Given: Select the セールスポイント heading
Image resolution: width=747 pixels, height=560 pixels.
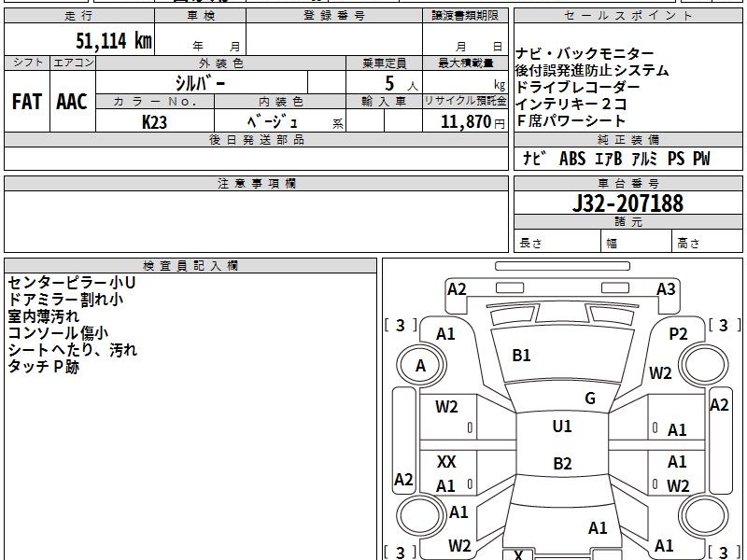Looking at the screenshot, I should (x=627, y=16).
